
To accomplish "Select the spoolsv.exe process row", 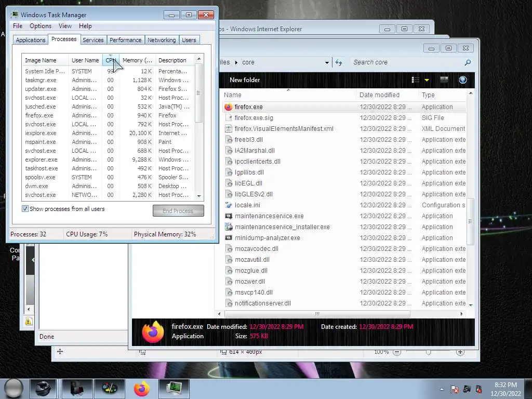I will pyautogui.click(x=108, y=177).
